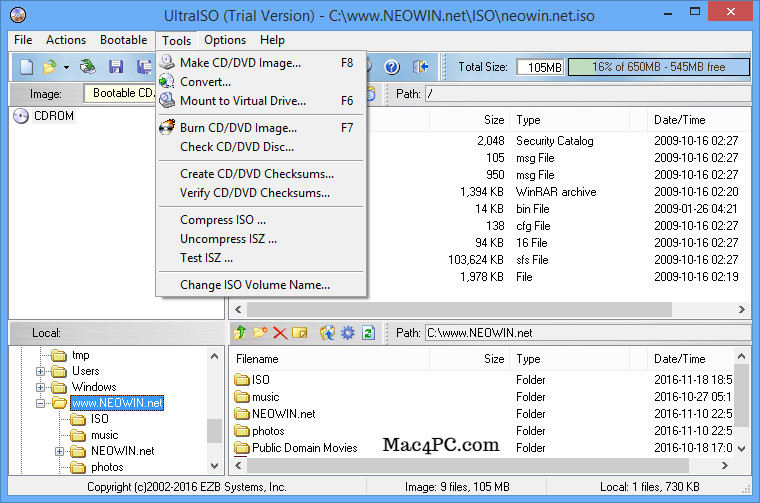Click the local Up folder icon
The image size is (760, 503).
pos(240,333)
